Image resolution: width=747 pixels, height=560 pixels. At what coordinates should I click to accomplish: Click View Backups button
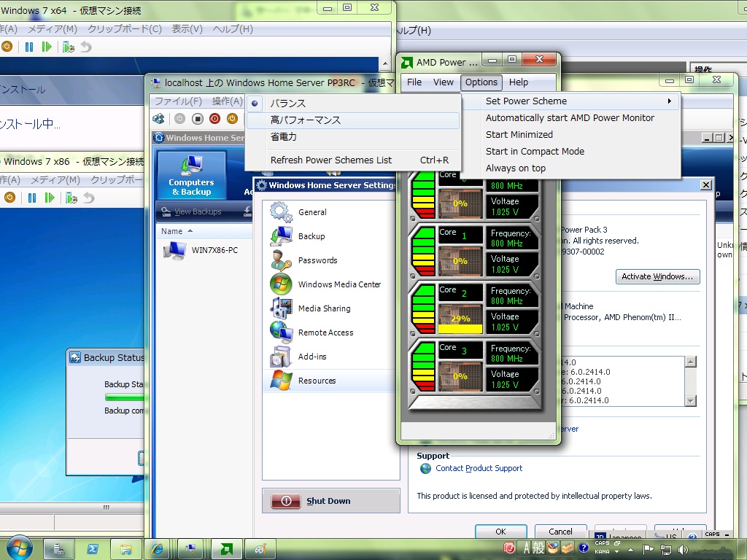click(x=192, y=211)
